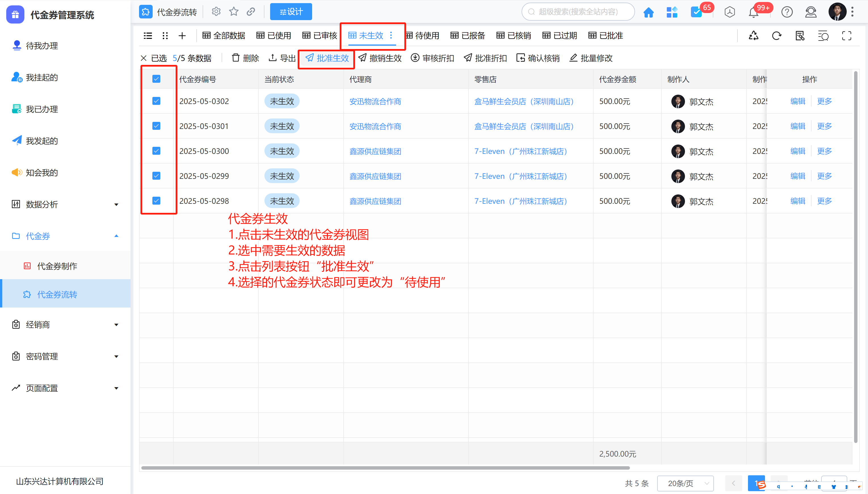868x494 pixels.
Task: Click the favorite star icon
Action: point(234,12)
